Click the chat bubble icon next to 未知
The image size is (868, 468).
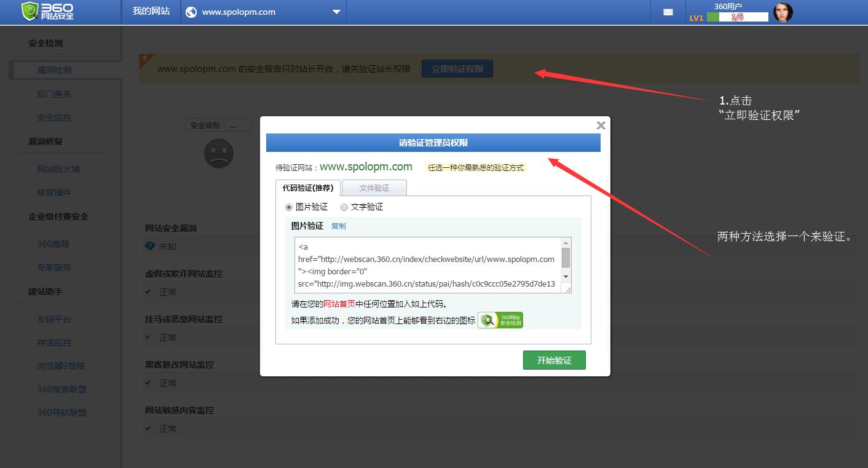pos(150,246)
